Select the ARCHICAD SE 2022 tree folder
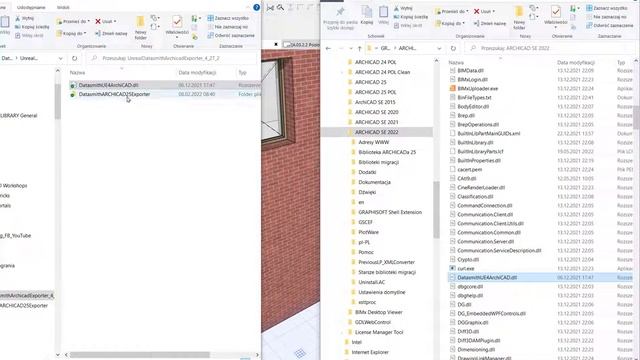The height and width of the screenshot is (360, 640). 376,132
